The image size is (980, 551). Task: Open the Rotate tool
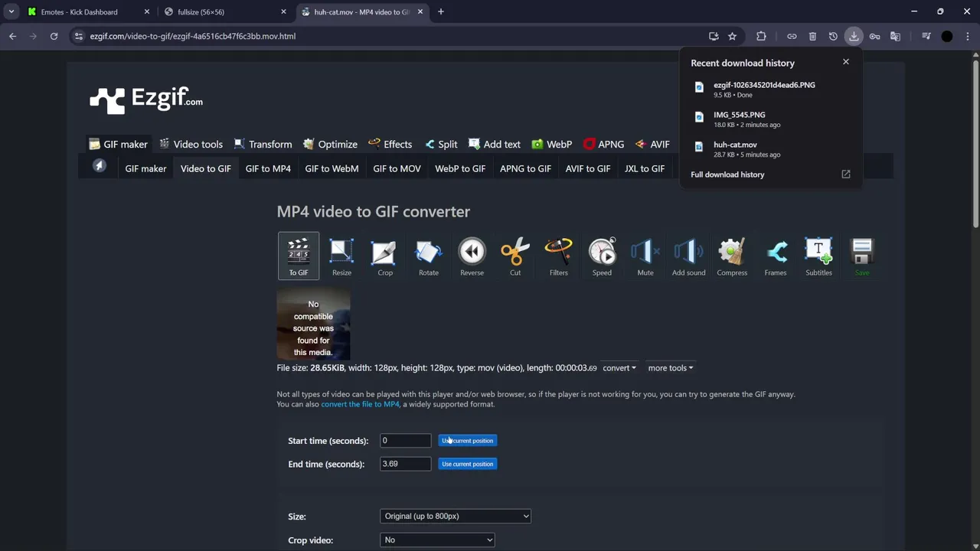[x=429, y=256]
